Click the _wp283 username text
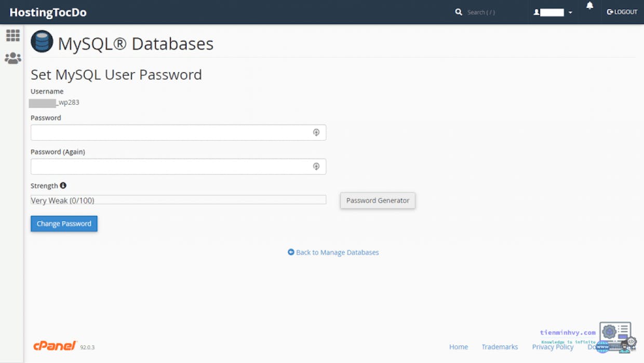Image resolution: width=644 pixels, height=363 pixels. (x=68, y=102)
